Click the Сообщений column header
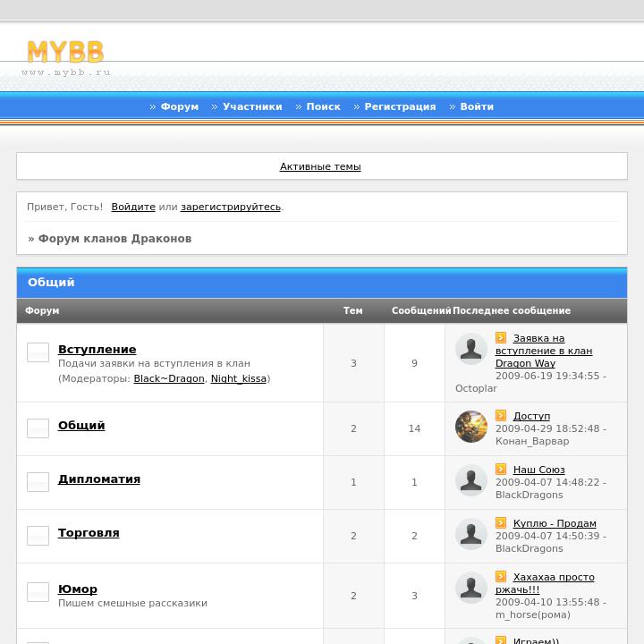644x644 pixels. pos(421,310)
